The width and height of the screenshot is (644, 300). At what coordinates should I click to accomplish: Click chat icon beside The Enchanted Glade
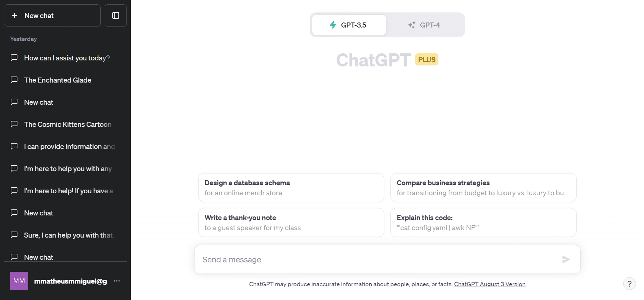[x=14, y=80]
